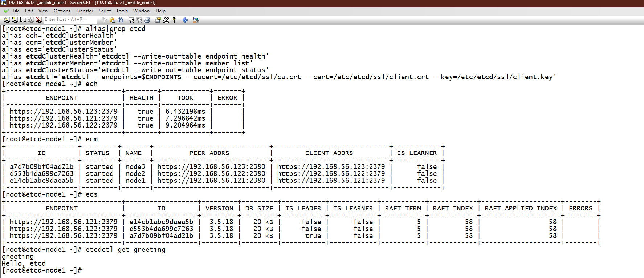
Task: Open the Options menu
Action: tap(62, 11)
